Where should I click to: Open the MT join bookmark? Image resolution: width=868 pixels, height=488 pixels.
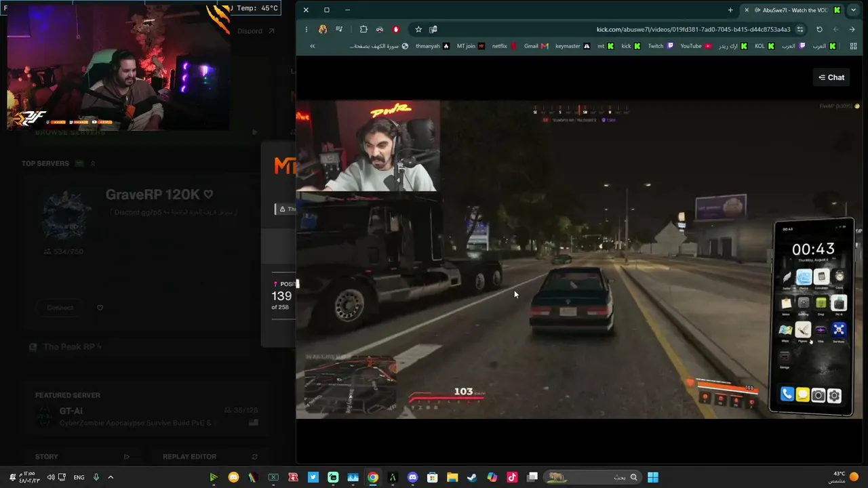coord(471,46)
